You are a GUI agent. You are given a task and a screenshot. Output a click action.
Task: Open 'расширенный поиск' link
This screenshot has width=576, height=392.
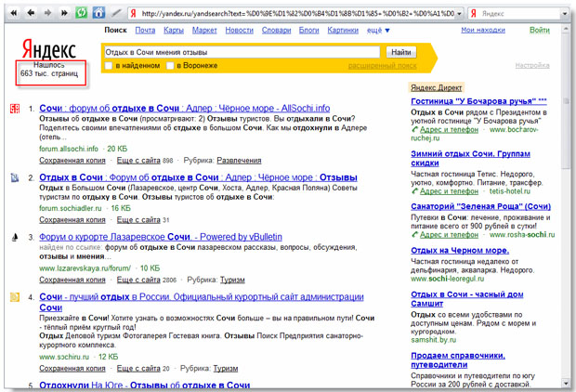coord(382,66)
